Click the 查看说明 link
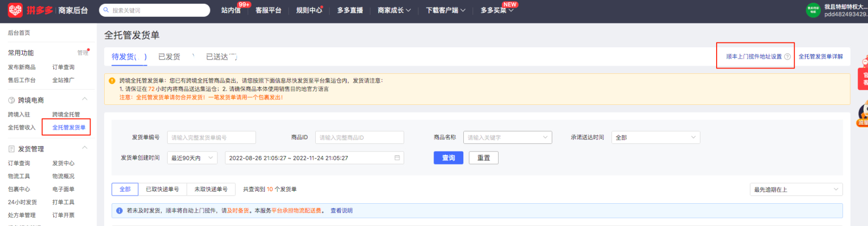This screenshot has width=868, height=226. pyautogui.click(x=342, y=211)
